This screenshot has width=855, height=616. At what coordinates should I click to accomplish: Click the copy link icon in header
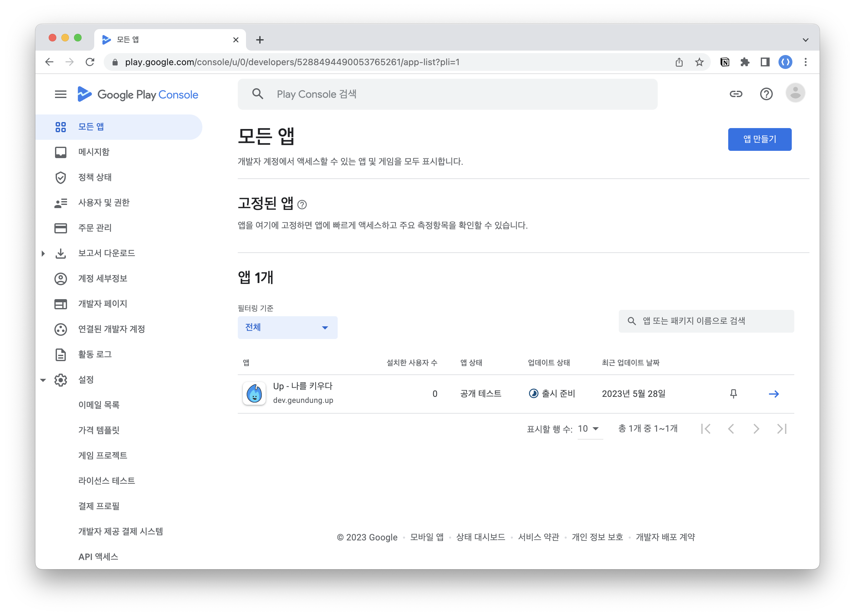tap(736, 94)
